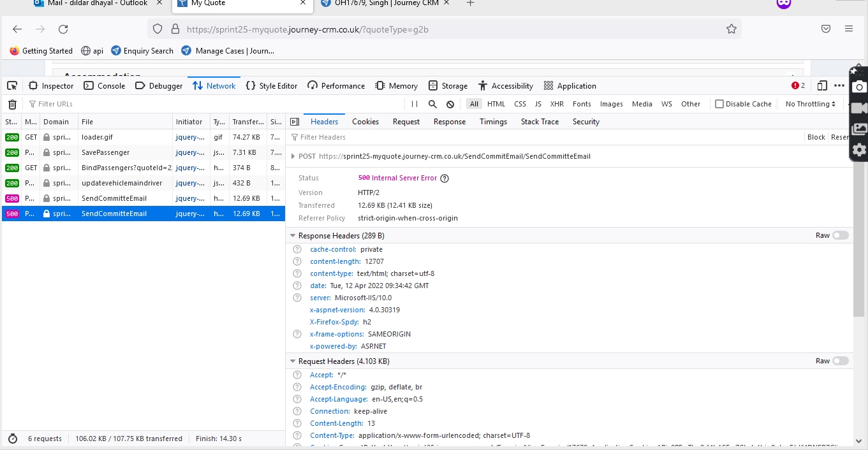Toggle Raw view for Response Headers
Viewport: 868px width, 450px height.
pos(840,235)
